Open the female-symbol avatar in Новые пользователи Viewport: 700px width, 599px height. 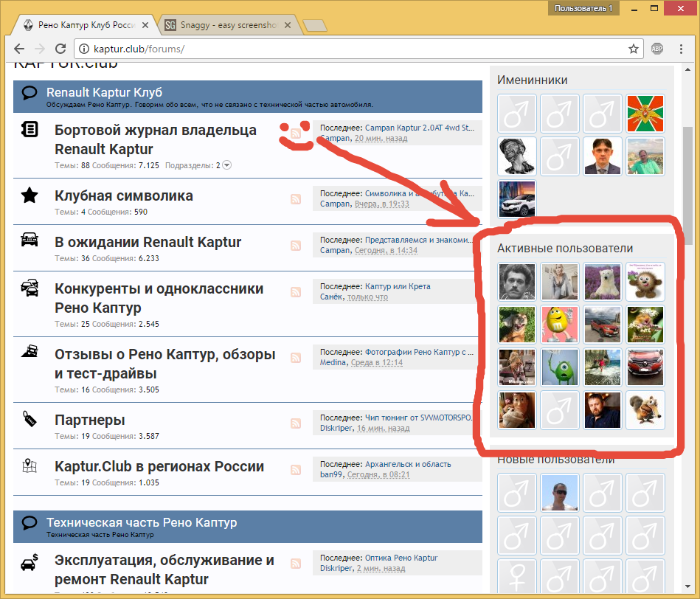click(516, 577)
